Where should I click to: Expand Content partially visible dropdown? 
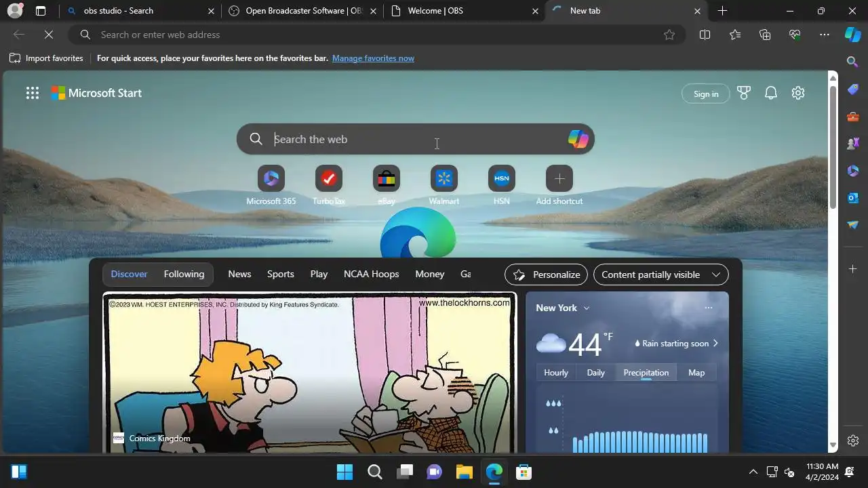click(x=661, y=274)
